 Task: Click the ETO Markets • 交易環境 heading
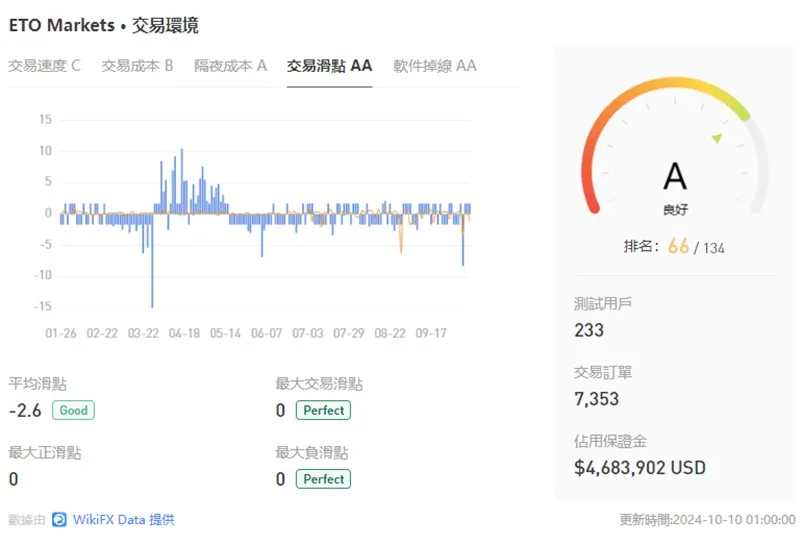[x=103, y=25]
